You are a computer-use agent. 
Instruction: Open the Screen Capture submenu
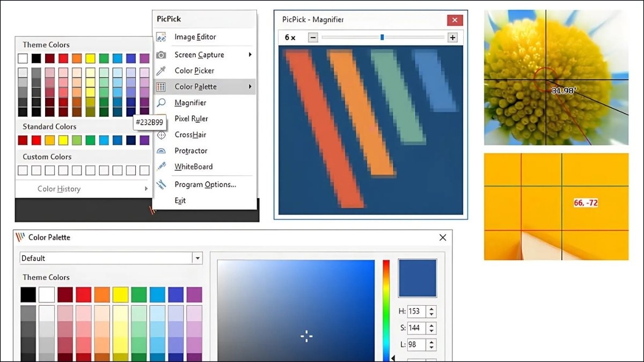204,55
